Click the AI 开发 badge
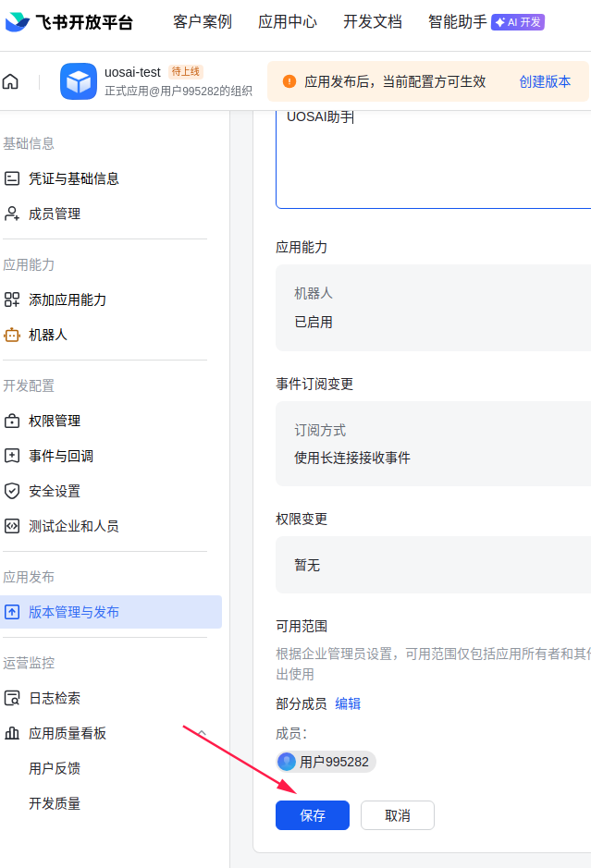This screenshot has width=591, height=868. click(x=518, y=22)
